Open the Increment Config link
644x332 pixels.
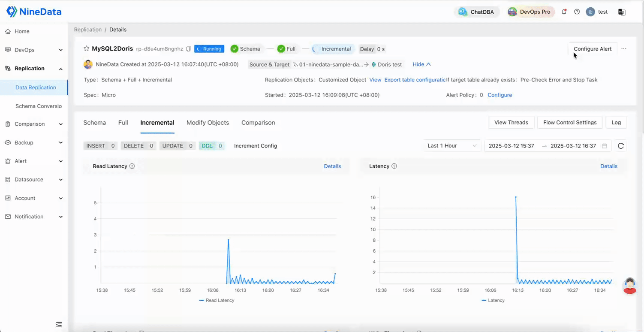pyautogui.click(x=256, y=146)
